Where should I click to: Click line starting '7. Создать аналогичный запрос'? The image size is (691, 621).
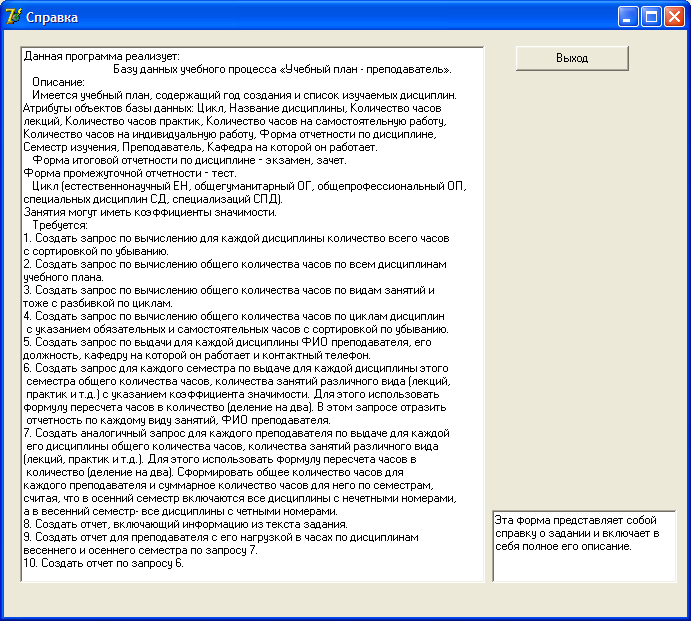[236, 433]
